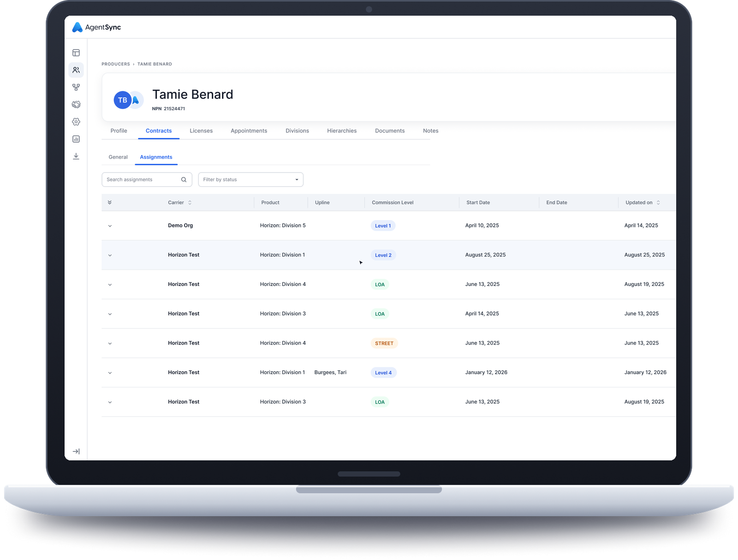The image size is (738, 560).
Task: Expand sidebar using bottom arrow icon
Action: click(x=76, y=452)
